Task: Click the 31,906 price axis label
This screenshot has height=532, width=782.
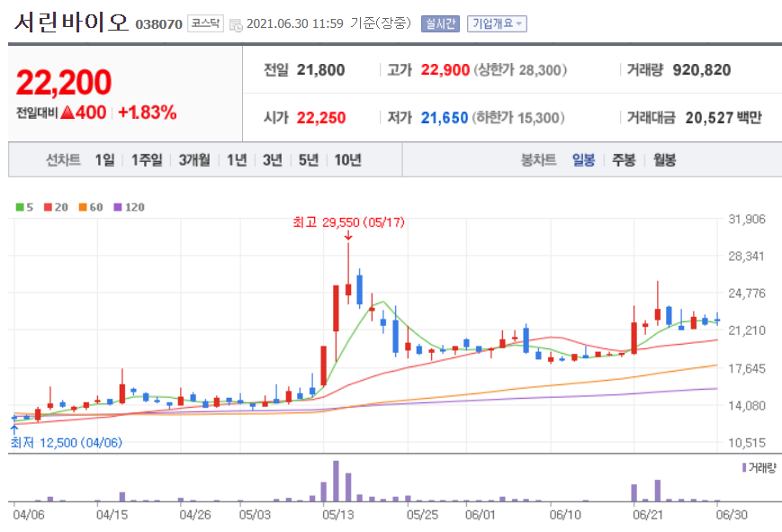Action: click(x=747, y=219)
